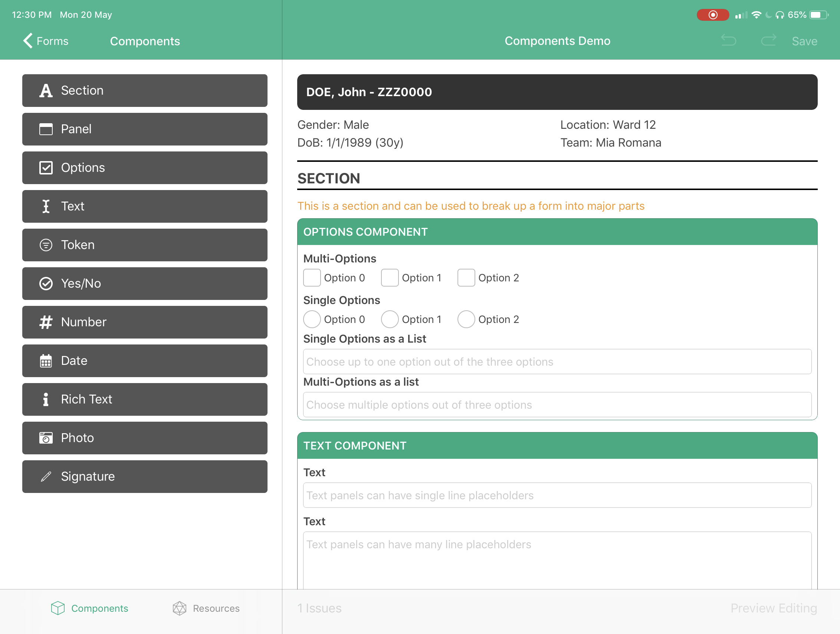This screenshot has width=840, height=634.
Task: Click the Text cursor I-beam icon
Action: 46,206
